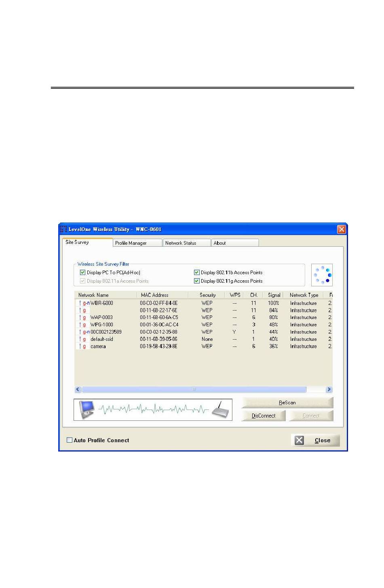Open the About tab

(x=235, y=243)
